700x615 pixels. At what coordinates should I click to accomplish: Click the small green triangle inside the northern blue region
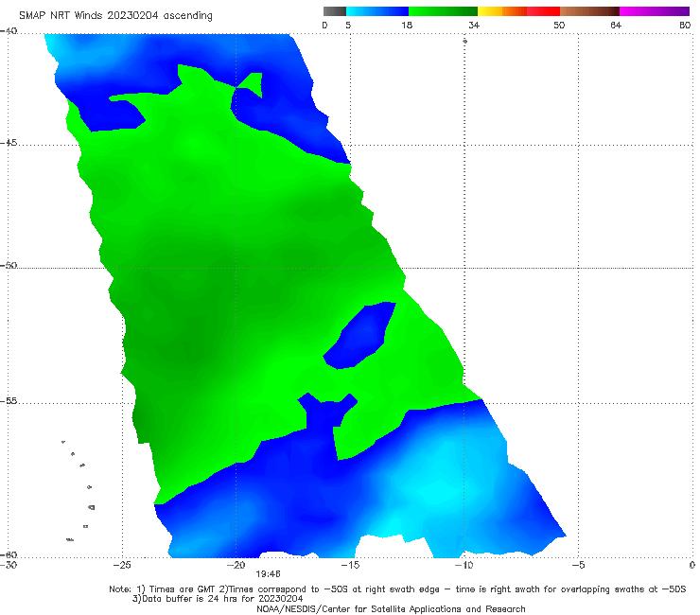[x=252, y=83]
